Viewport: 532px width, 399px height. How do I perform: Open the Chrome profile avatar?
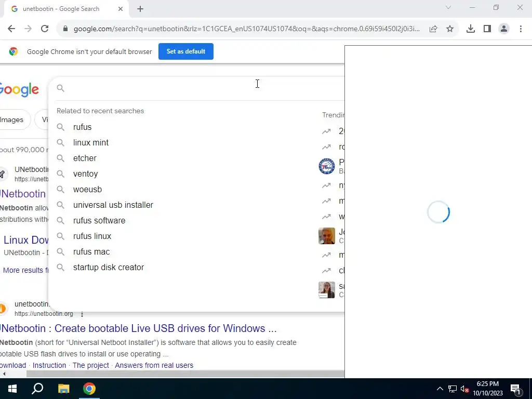504,29
